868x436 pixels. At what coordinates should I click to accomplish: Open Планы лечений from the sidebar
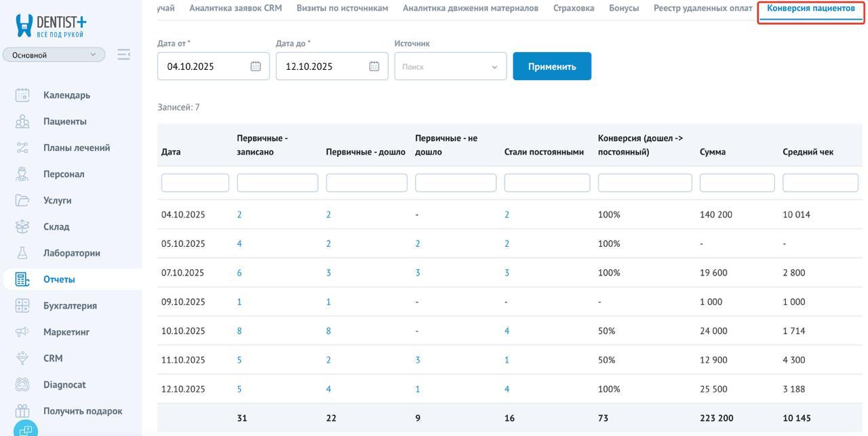click(x=22, y=147)
